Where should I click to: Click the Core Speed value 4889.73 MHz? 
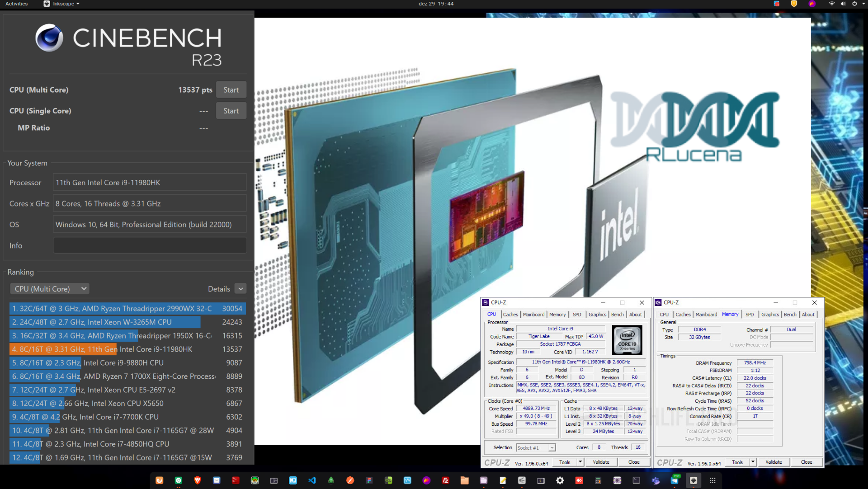(x=536, y=409)
